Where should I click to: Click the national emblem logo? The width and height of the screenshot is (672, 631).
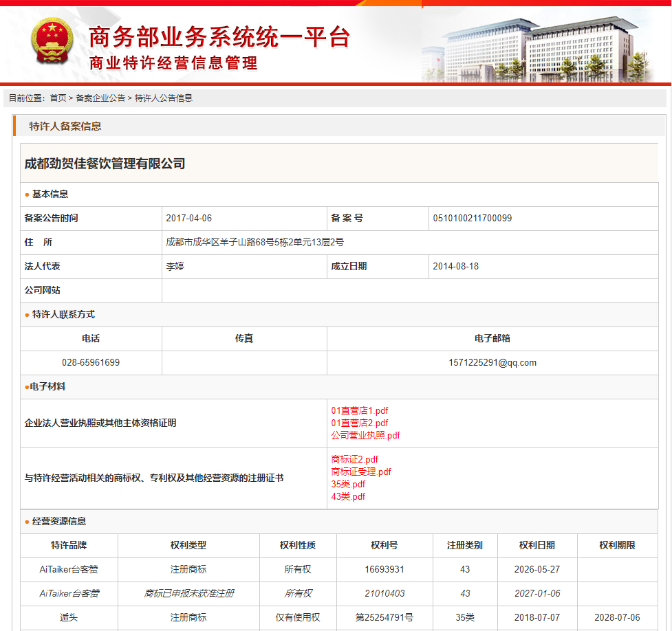(52, 41)
